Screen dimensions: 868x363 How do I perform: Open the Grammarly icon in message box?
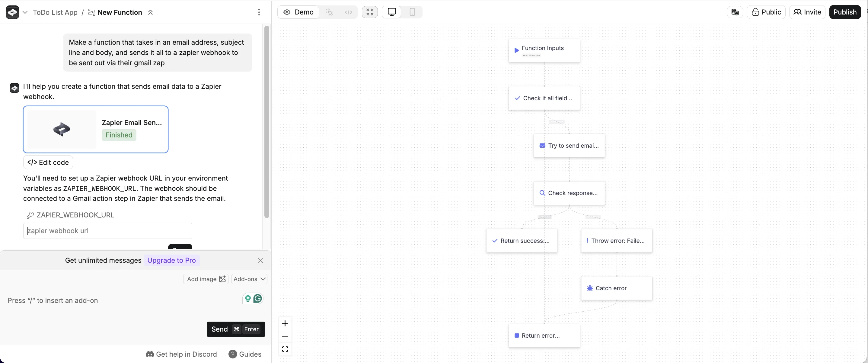click(258, 298)
